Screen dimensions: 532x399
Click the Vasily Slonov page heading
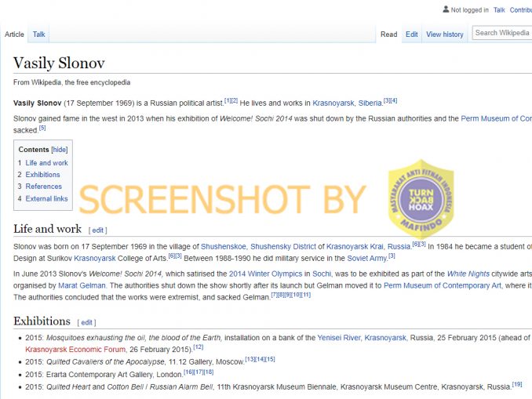pyautogui.click(x=59, y=63)
